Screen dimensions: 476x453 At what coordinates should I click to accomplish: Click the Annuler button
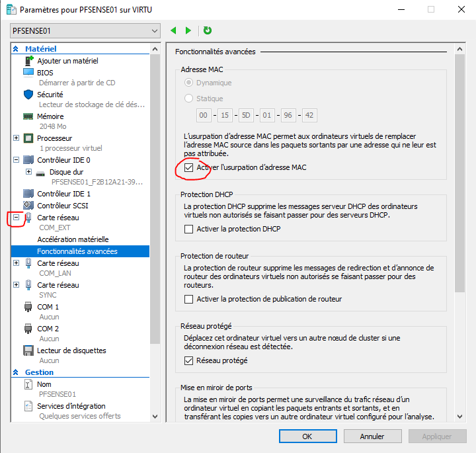[x=372, y=436]
